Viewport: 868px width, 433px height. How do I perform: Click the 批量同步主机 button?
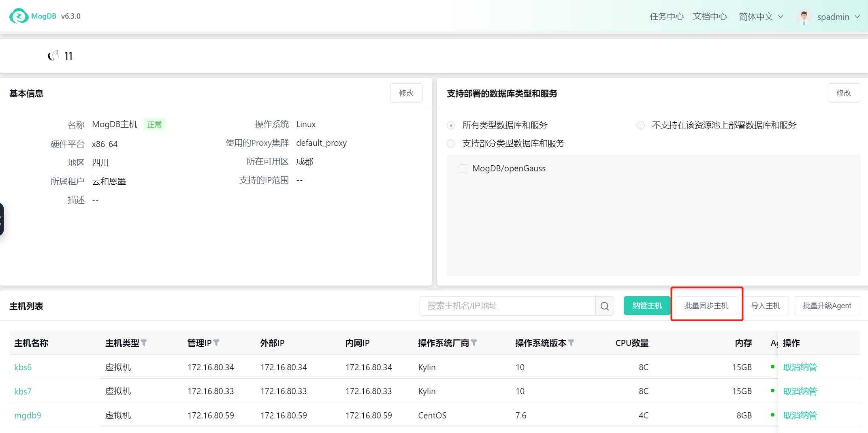(x=706, y=306)
